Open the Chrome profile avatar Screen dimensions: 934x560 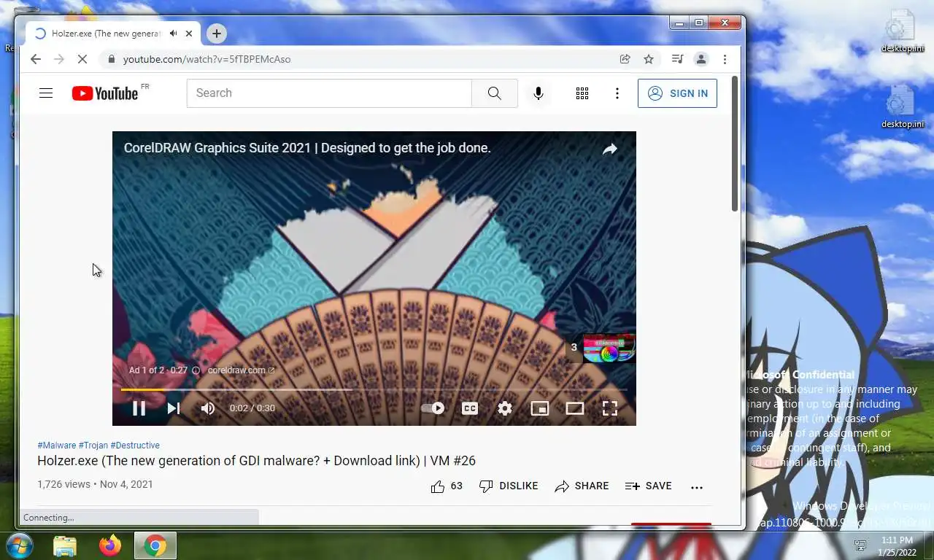coord(701,59)
